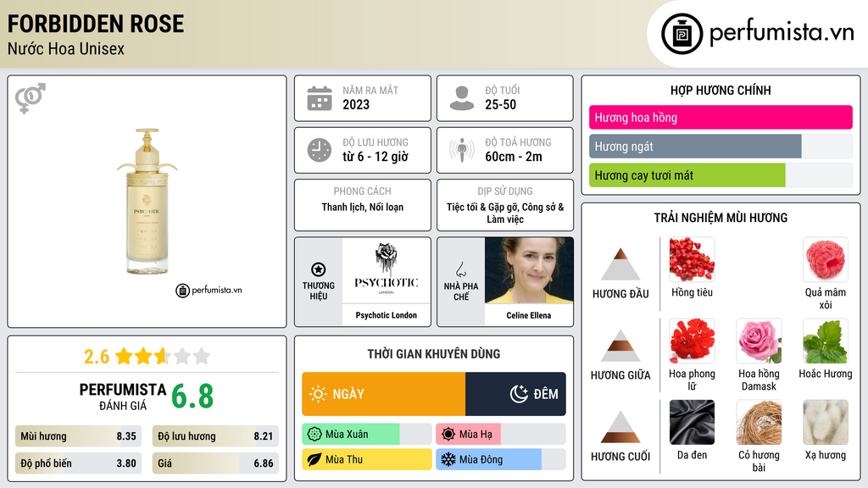Click the 25-50 age range value

tap(500, 104)
